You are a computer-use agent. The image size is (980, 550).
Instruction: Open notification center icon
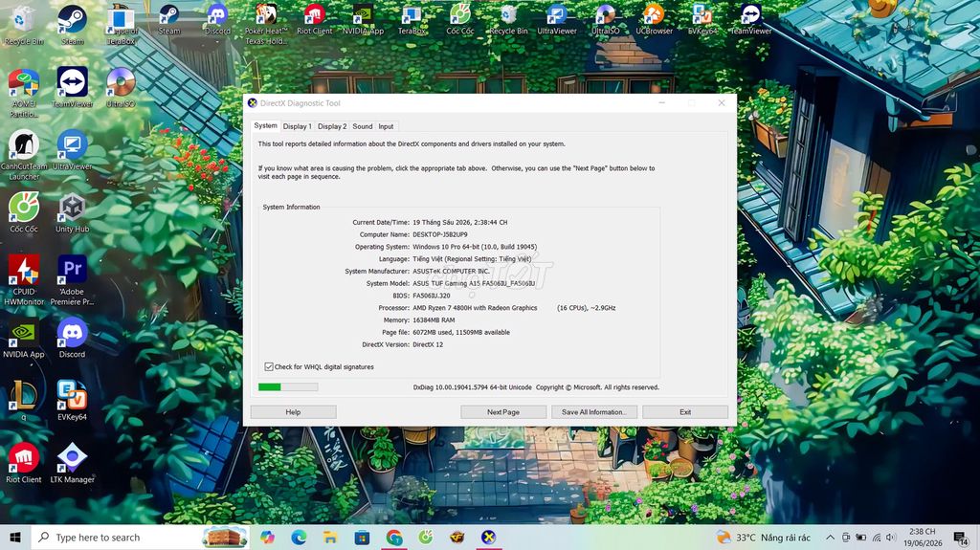coord(961,538)
